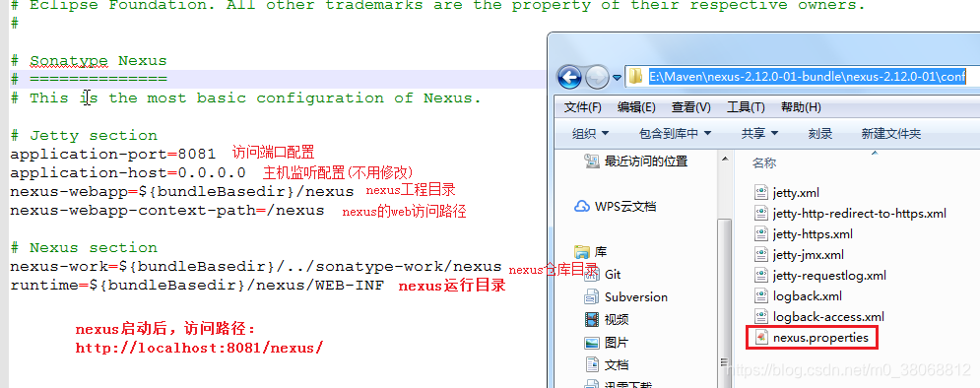Select file jetty-requestlog.xml
Screen dimensions: 980x388
(x=829, y=276)
